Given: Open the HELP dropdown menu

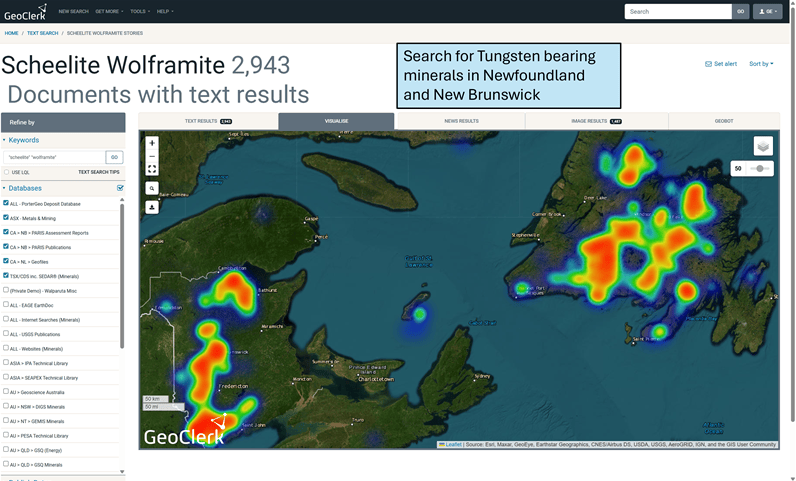Looking at the screenshot, I should 165,11.
